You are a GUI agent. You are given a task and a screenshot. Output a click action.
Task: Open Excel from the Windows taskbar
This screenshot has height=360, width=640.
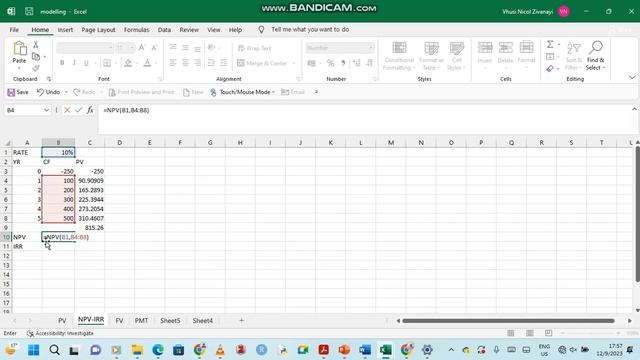coord(385,350)
